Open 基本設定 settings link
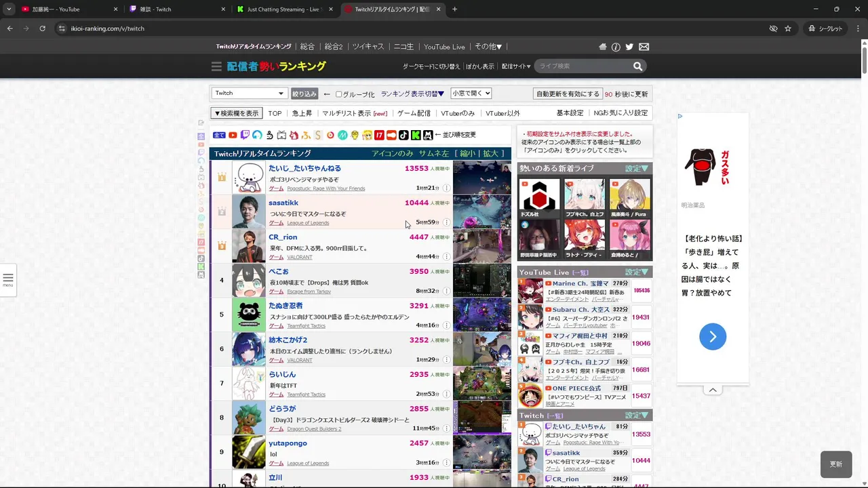The image size is (868, 488). point(570,113)
